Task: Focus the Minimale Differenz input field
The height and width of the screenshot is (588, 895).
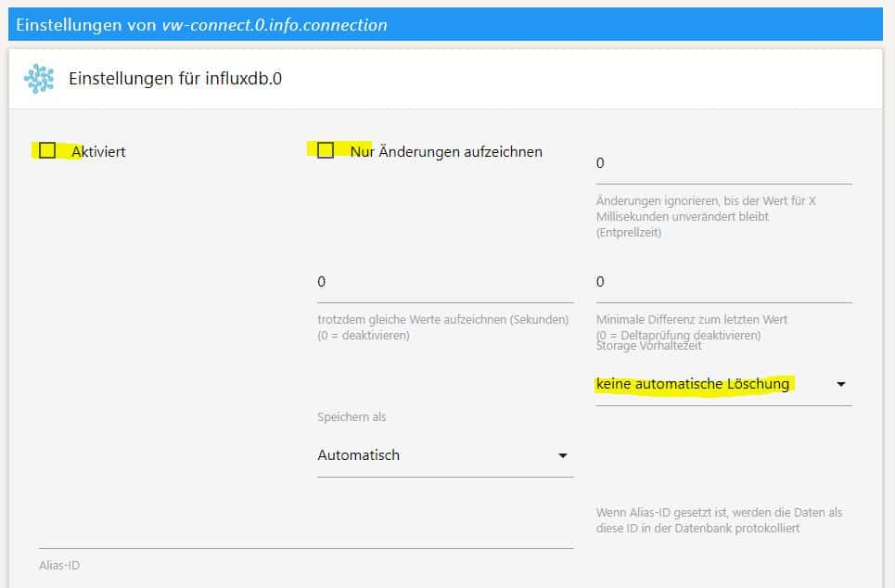Action: pos(723,283)
